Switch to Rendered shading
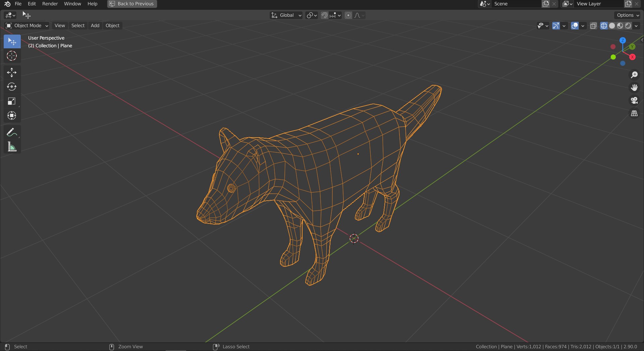 click(628, 26)
